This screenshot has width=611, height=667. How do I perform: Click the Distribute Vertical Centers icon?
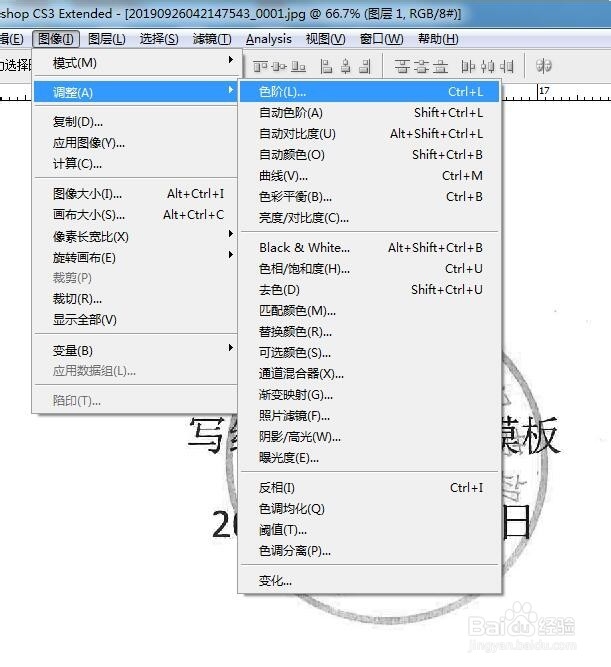(x=421, y=66)
